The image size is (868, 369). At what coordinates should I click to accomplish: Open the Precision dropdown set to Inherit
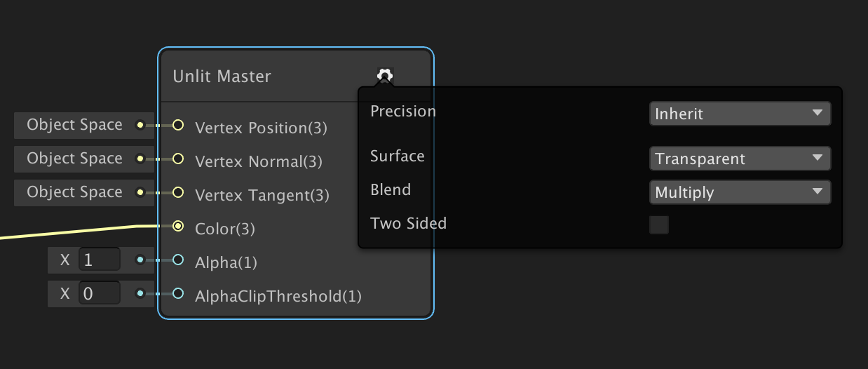pyautogui.click(x=740, y=114)
